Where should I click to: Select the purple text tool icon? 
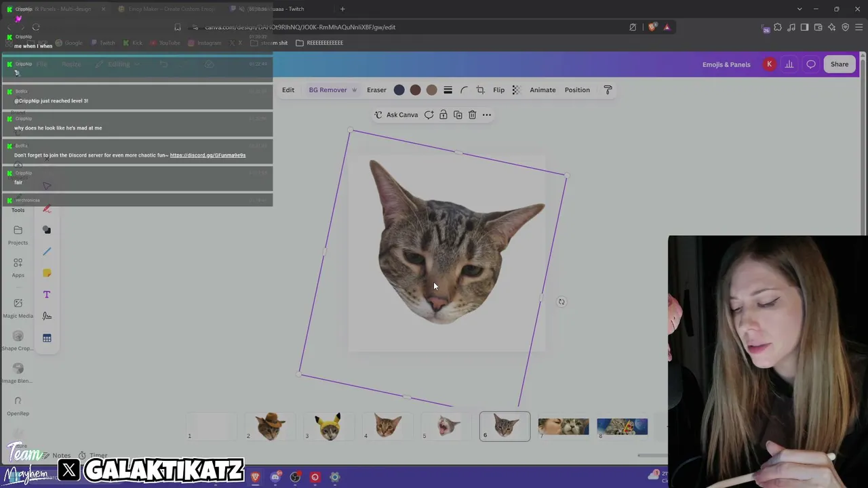coord(47,295)
